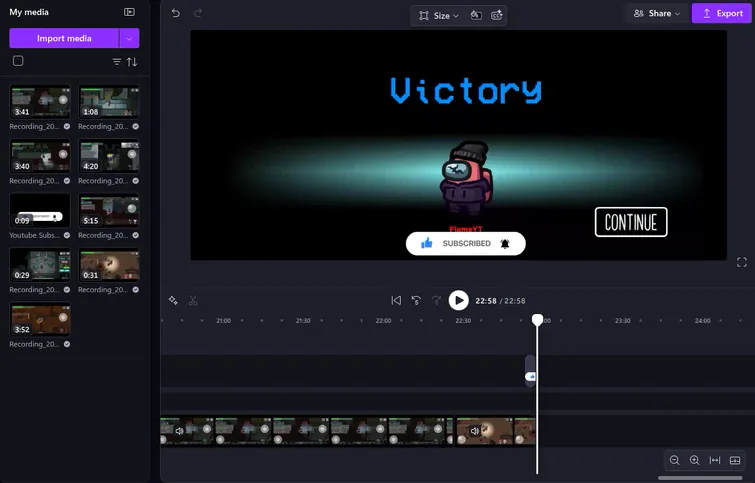Open the media sort order icon
755x483 pixels.
pos(132,62)
